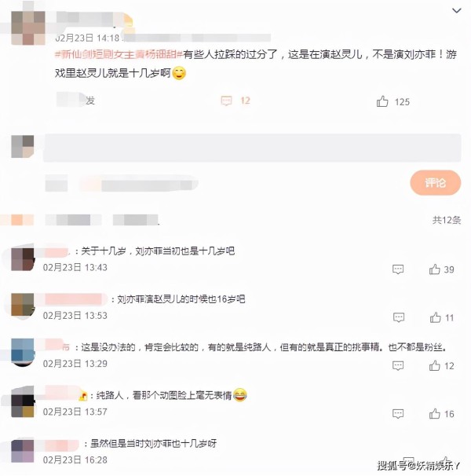Open avatar of commenter at 16:28
Screen dimensions: 471x476
[x=23, y=452]
